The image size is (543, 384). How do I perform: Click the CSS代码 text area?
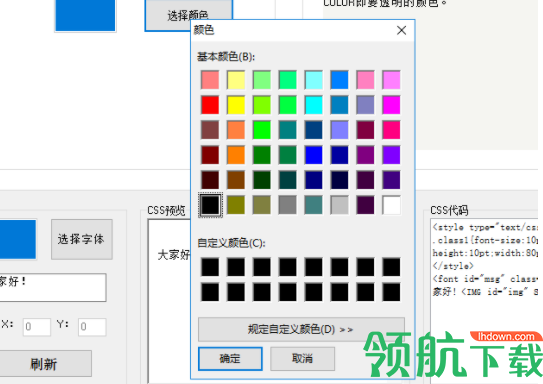485,300
